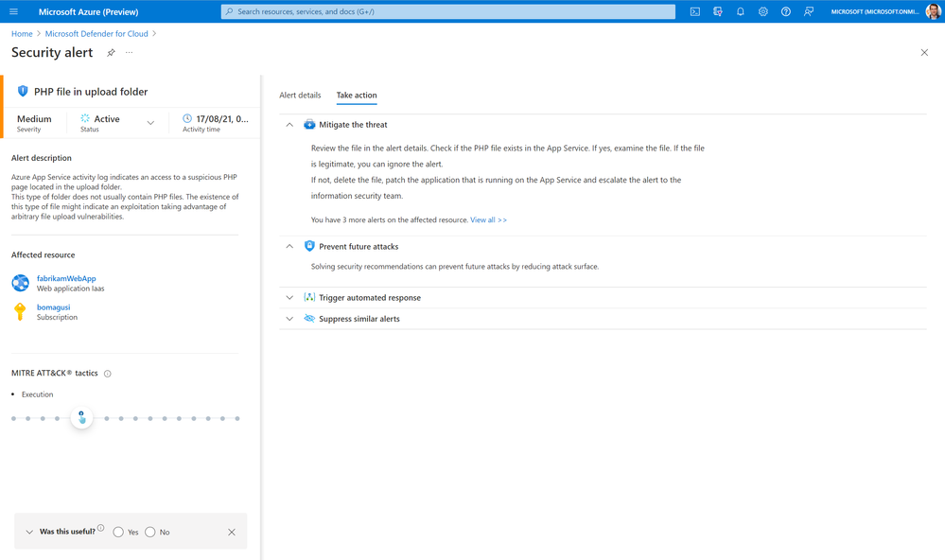Click the Affected resource heading
The height and width of the screenshot is (560, 945).
[x=44, y=255]
